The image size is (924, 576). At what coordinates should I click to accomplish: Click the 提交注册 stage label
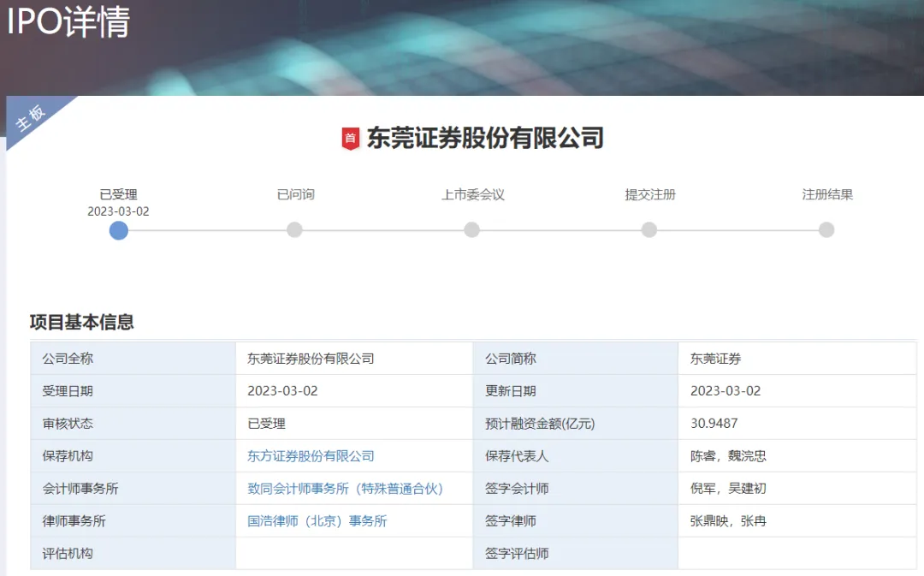[x=650, y=194]
